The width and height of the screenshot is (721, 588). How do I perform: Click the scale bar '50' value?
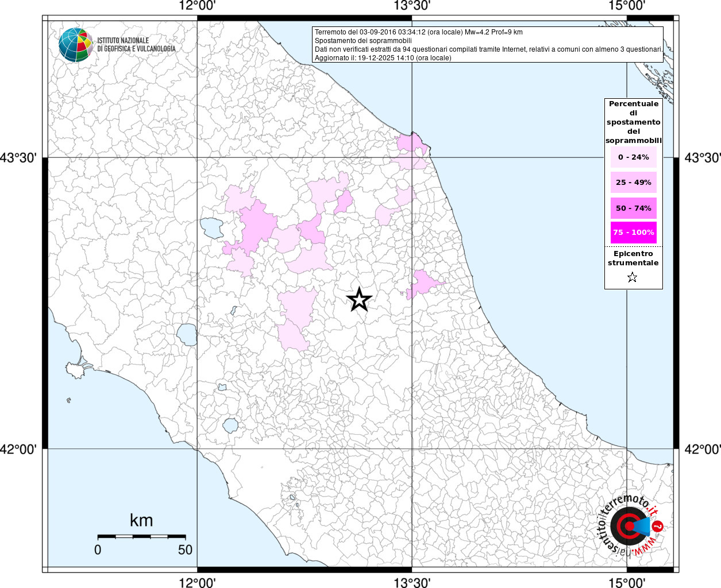pyautogui.click(x=185, y=550)
